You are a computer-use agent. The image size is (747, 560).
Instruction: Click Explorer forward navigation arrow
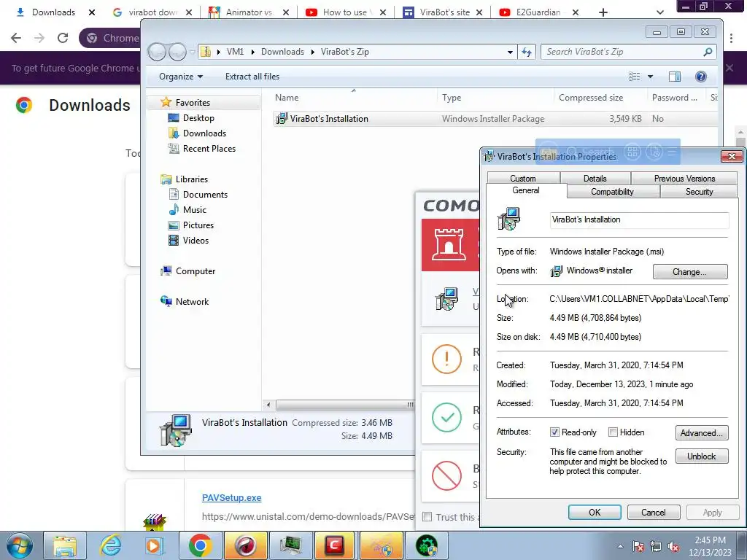pos(177,52)
